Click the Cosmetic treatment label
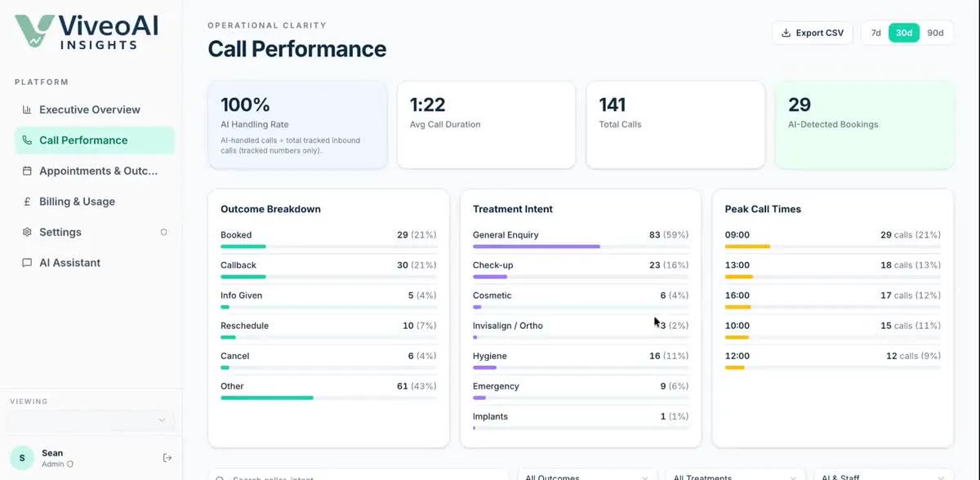The width and height of the screenshot is (980, 480). tap(492, 296)
